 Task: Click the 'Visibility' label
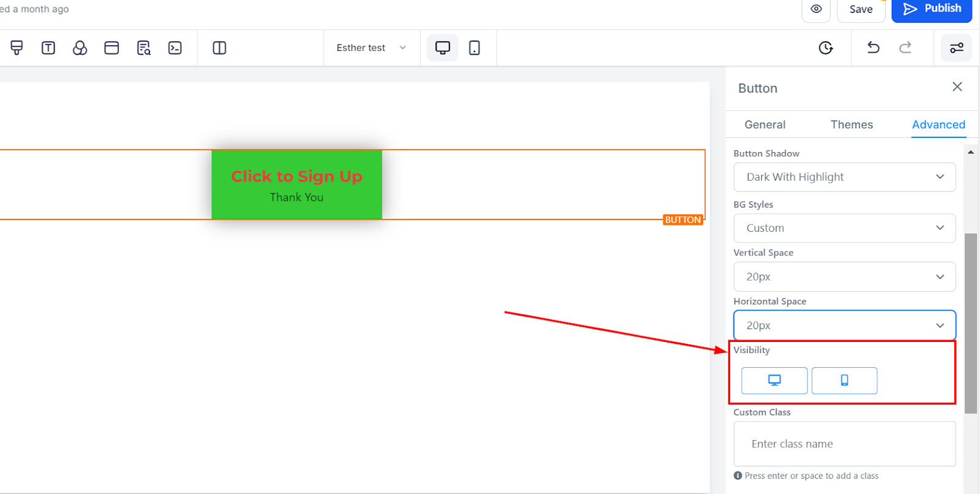coord(752,350)
